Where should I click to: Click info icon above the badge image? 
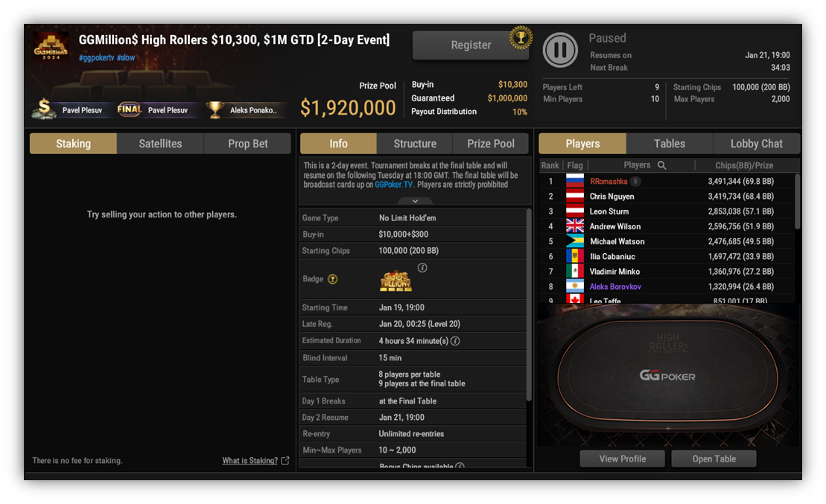[422, 267]
